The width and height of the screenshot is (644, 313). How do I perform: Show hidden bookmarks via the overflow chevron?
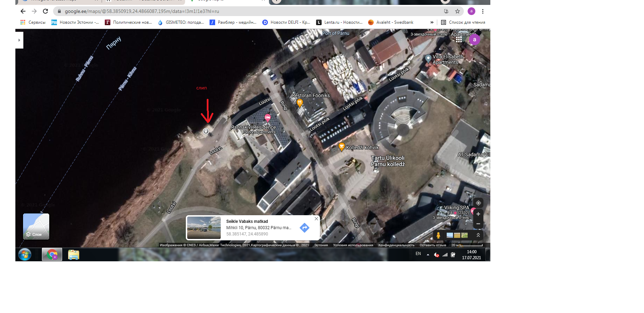tap(432, 22)
